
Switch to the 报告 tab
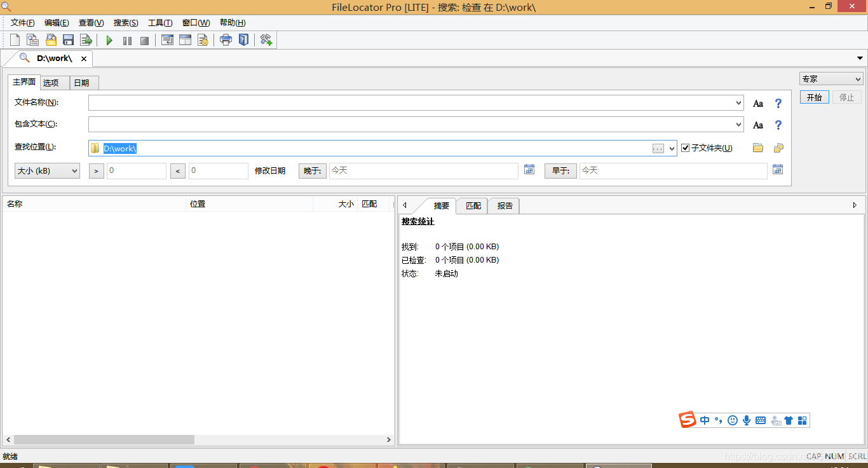[505, 206]
